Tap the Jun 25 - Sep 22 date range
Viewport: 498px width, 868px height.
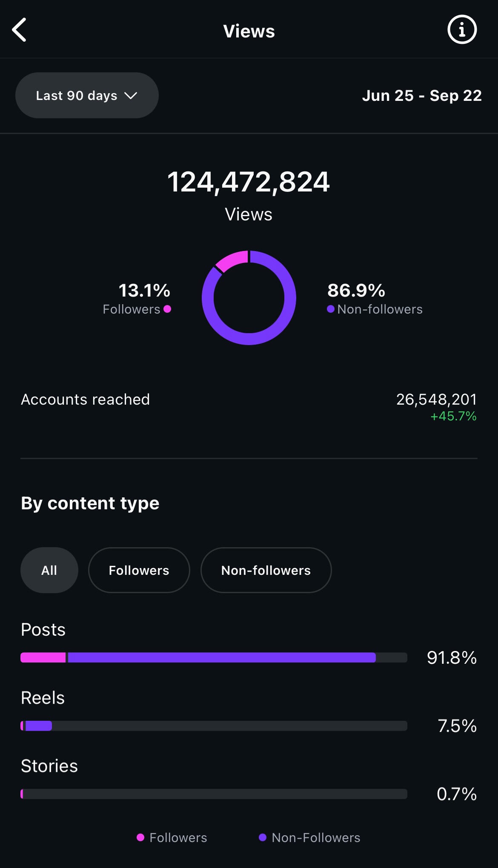click(x=421, y=96)
